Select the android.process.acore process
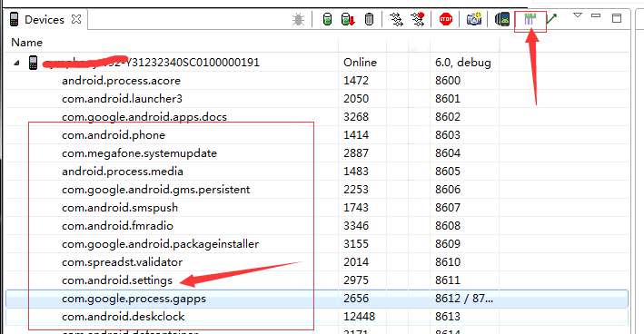The width and height of the screenshot is (644, 334). 121,81
